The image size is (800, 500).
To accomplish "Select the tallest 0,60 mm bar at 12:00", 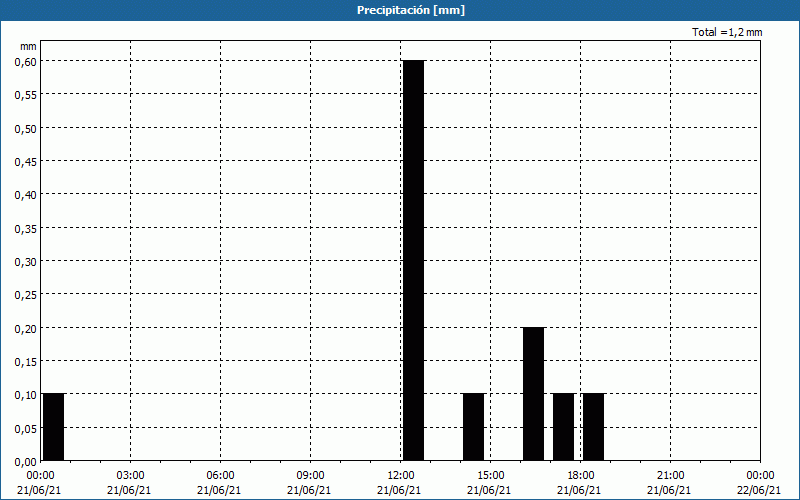I will click(414, 260).
